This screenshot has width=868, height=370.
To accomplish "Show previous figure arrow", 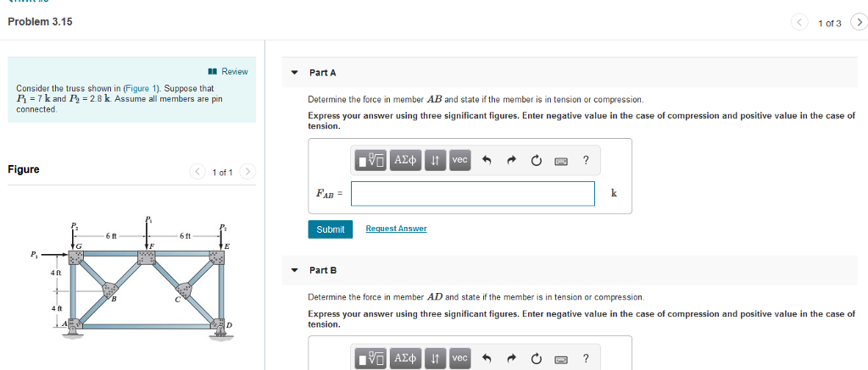I will (x=198, y=172).
